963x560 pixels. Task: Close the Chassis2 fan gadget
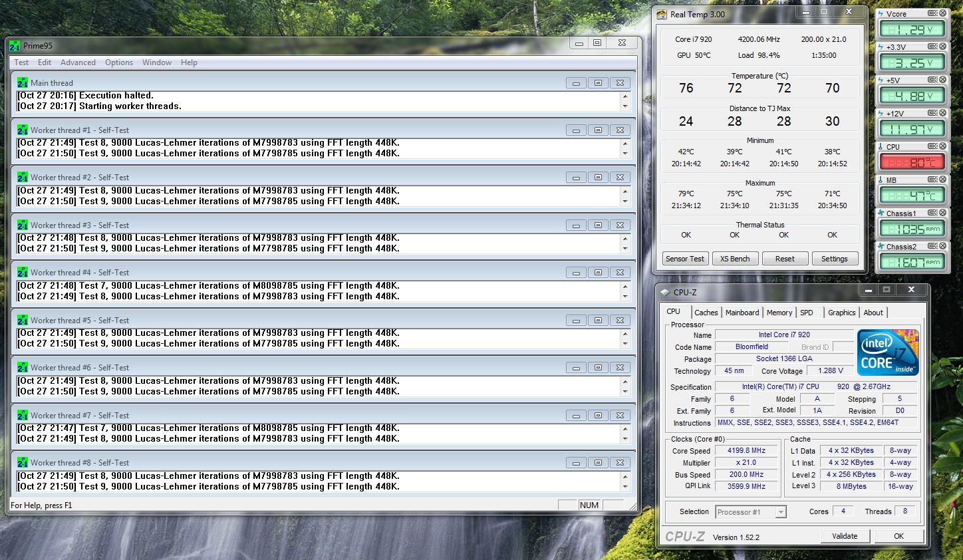tap(942, 246)
